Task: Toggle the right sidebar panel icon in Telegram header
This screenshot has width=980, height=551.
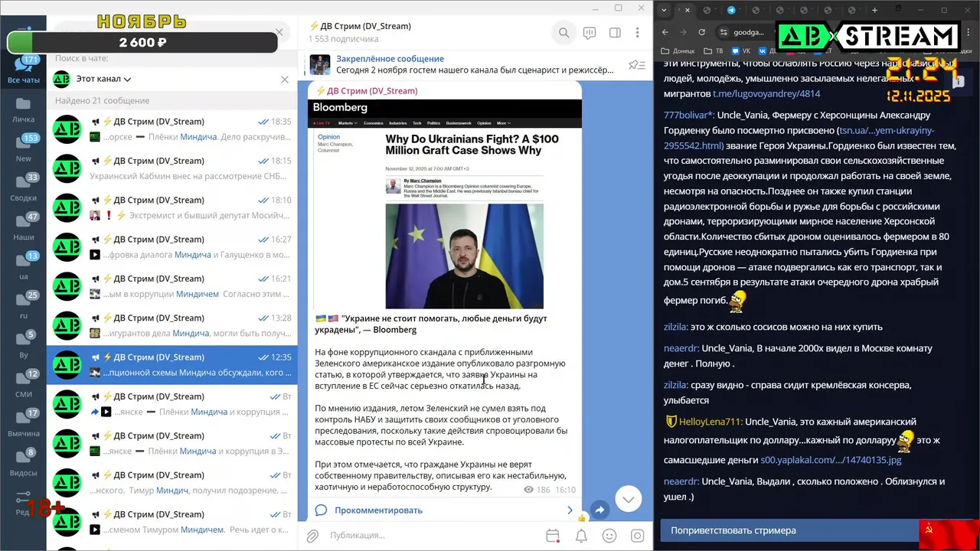Action: click(x=615, y=33)
